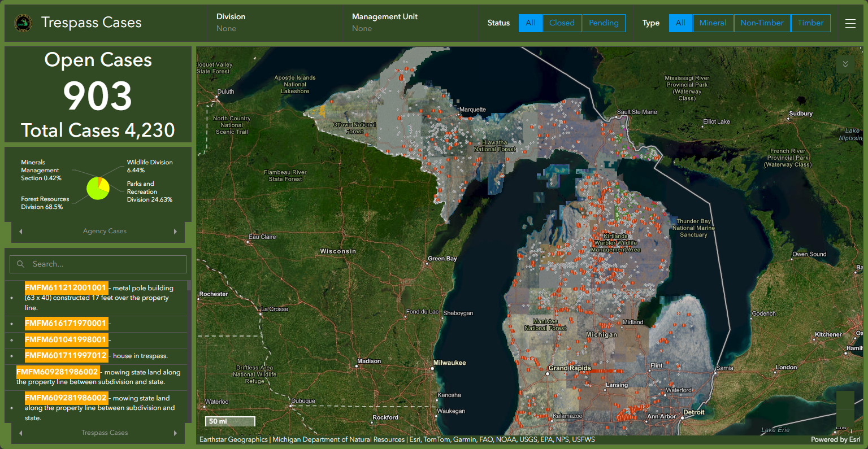Image resolution: width=868 pixels, height=449 pixels.
Task: Click the Michigan DNR logo
Action: [23, 23]
